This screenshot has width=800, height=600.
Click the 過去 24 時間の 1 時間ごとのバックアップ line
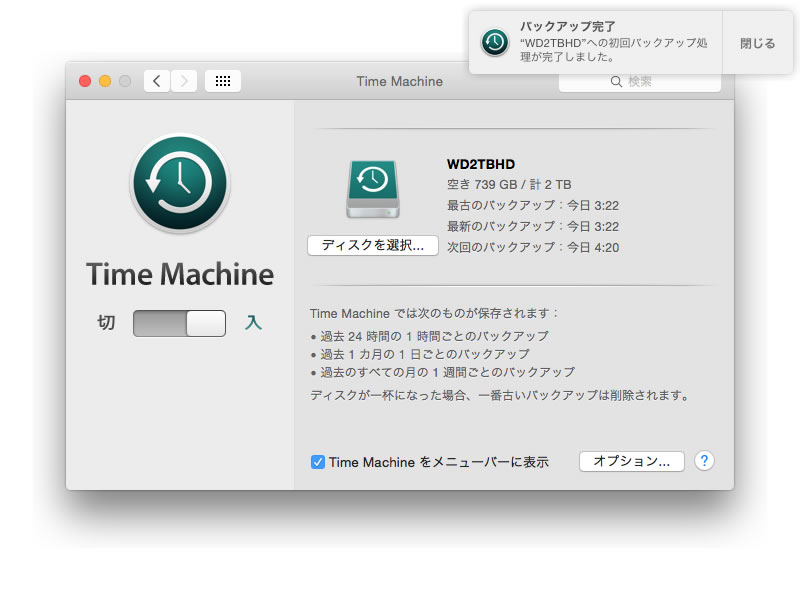pos(430,336)
